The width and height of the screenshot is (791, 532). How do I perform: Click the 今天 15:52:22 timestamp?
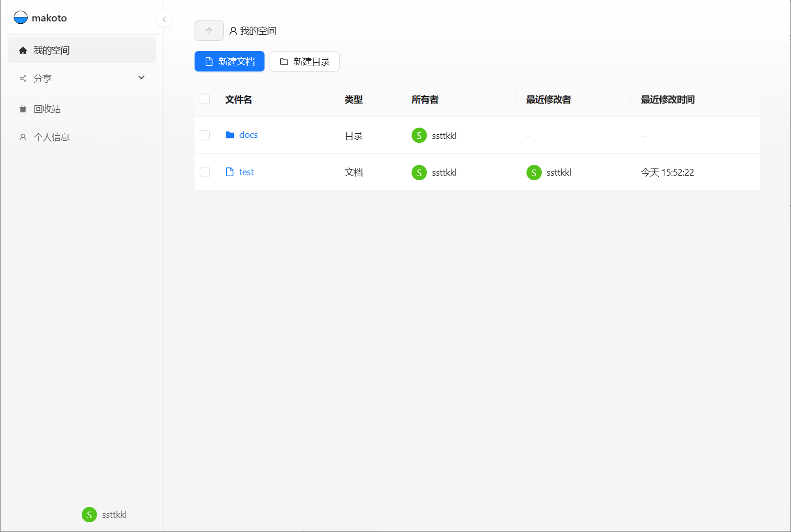pos(667,173)
